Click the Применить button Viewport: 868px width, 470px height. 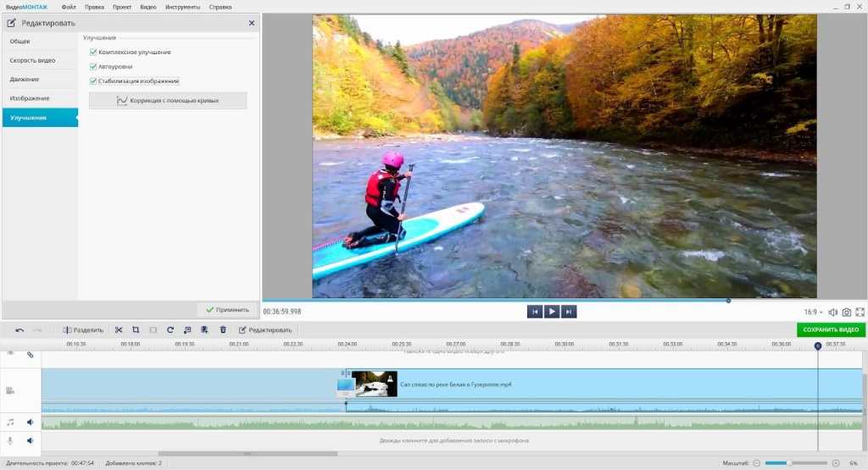[x=227, y=310]
